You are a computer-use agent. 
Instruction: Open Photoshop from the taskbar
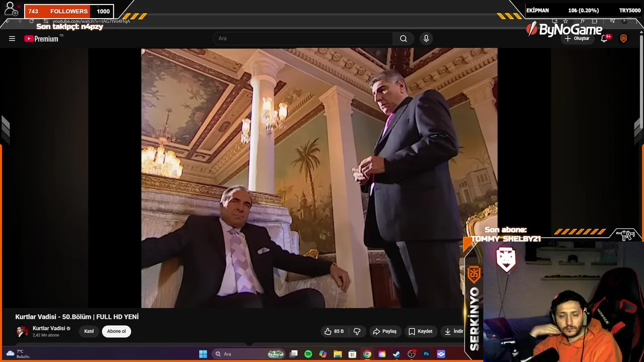(426, 354)
